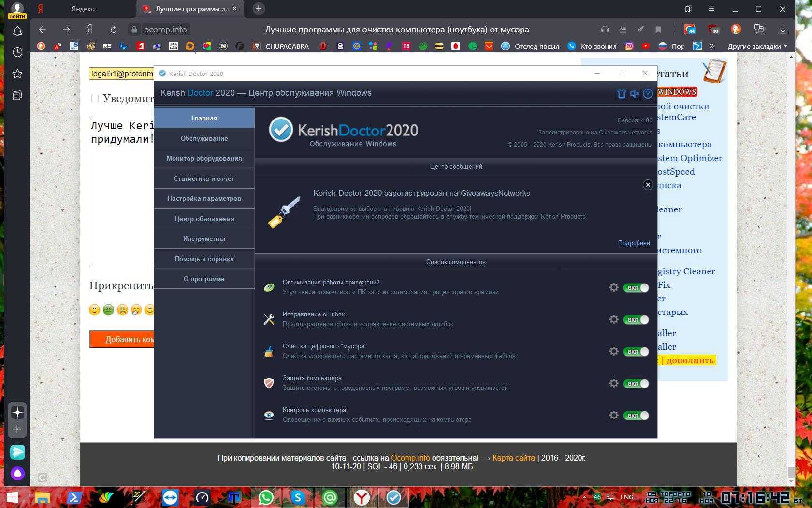
Task: Toggle Исправление ошибок switch
Action: [636, 319]
